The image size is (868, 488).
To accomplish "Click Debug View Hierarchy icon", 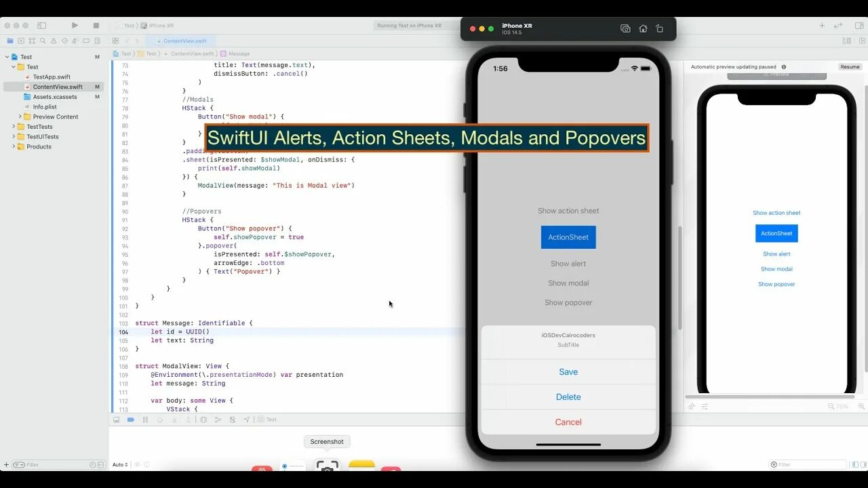I will click(x=203, y=420).
